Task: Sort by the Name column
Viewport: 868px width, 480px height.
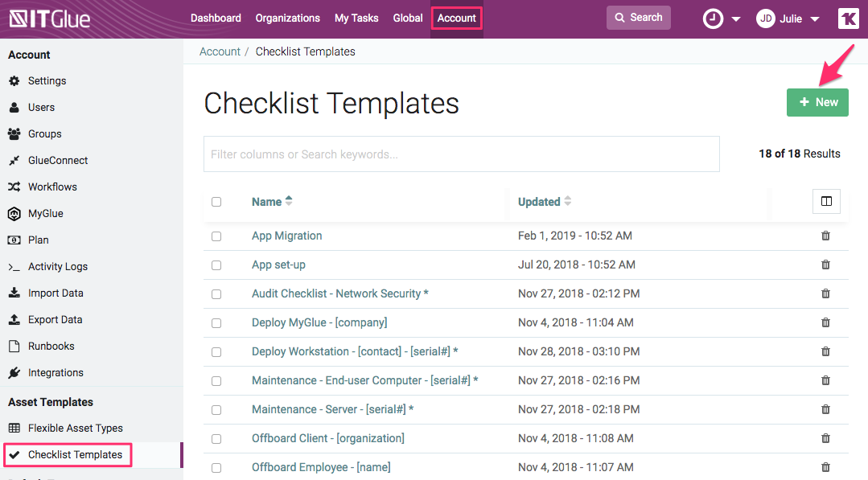Action: coord(271,202)
